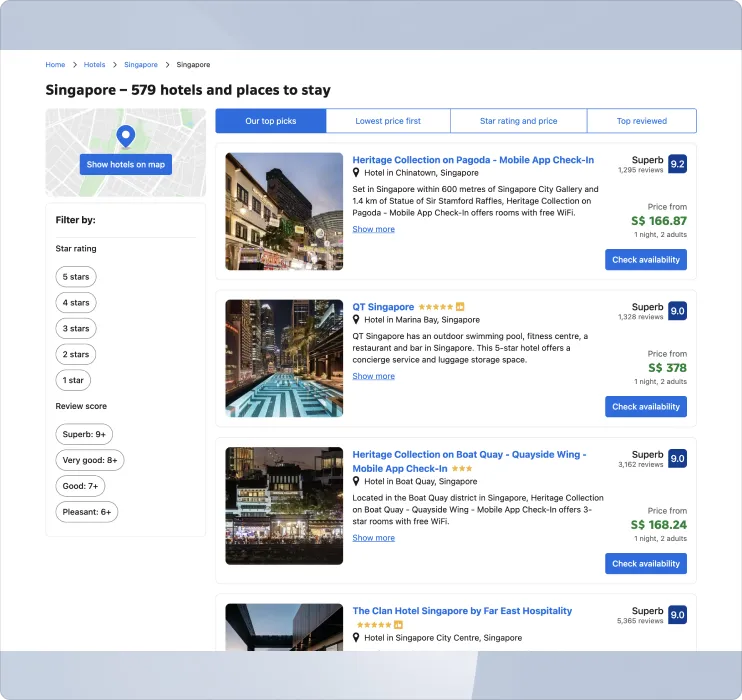
Task: Open the Singapore breadcrumb link
Action: point(141,65)
